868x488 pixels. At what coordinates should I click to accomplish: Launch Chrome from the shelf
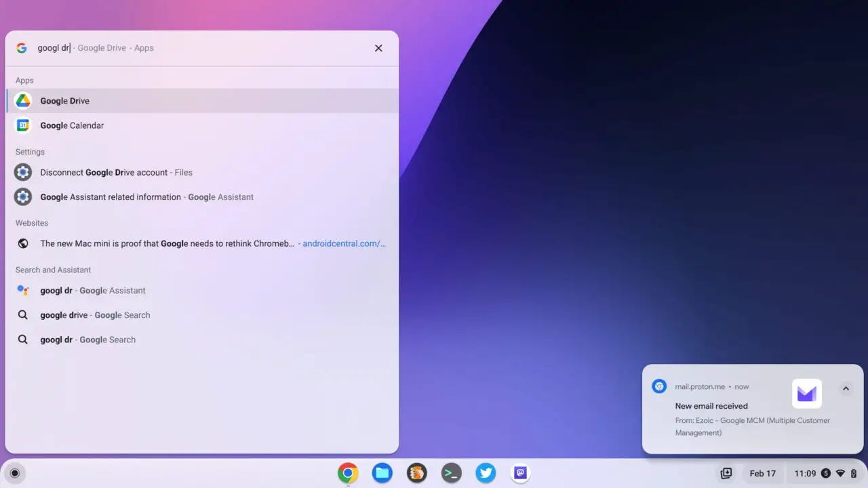(x=348, y=473)
